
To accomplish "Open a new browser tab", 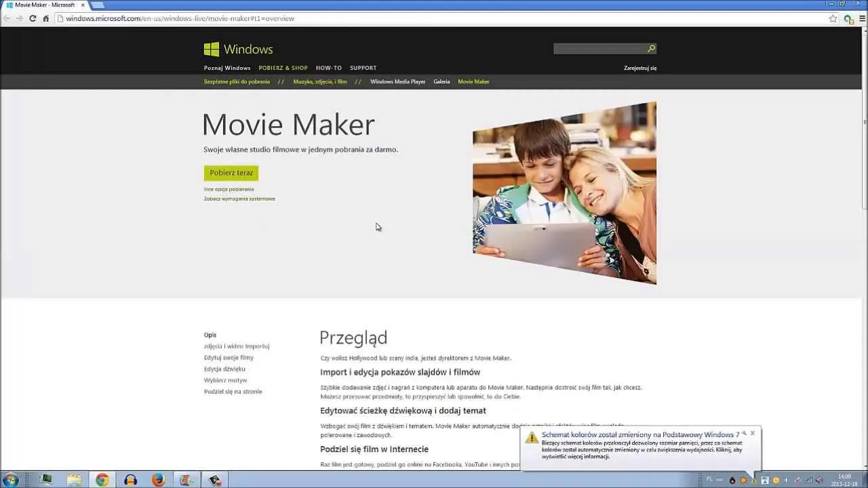I will [x=98, y=5].
